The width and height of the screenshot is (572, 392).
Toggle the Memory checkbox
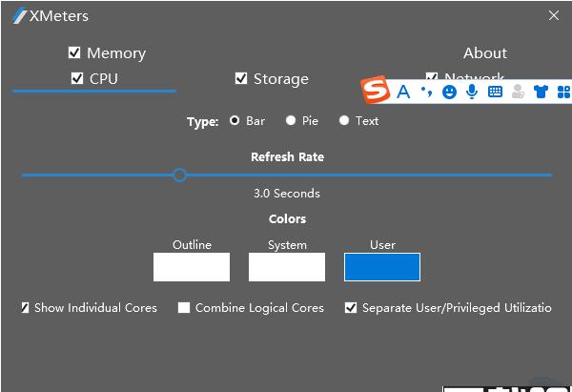(74, 52)
